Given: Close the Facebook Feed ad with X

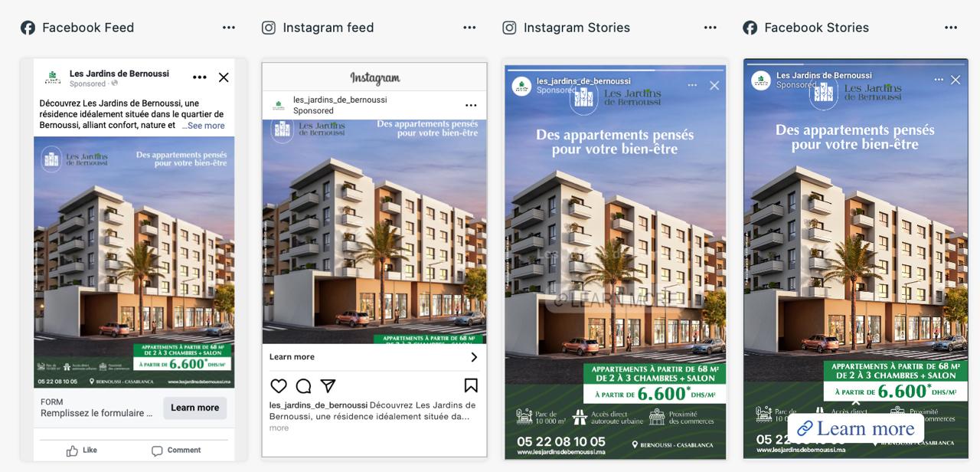Looking at the screenshot, I should point(224,77).
